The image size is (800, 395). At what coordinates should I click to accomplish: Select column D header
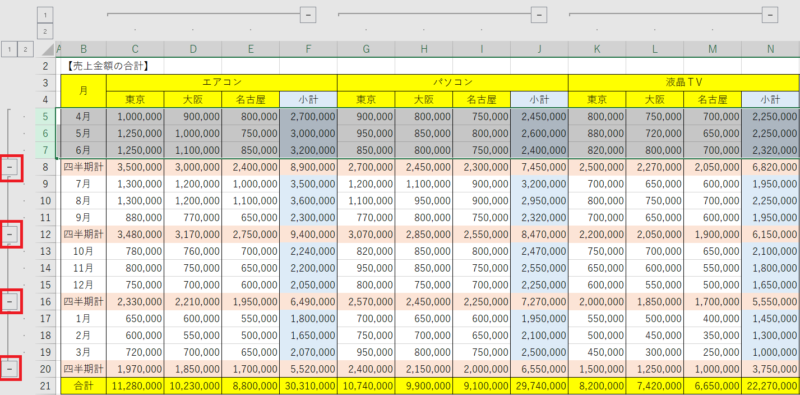[193, 49]
